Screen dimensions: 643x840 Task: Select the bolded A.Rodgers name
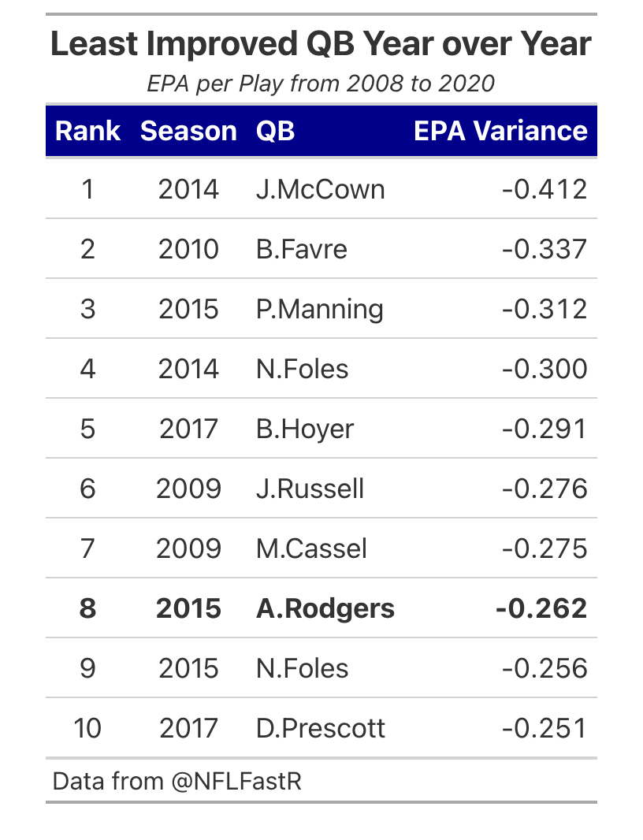coord(325,608)
